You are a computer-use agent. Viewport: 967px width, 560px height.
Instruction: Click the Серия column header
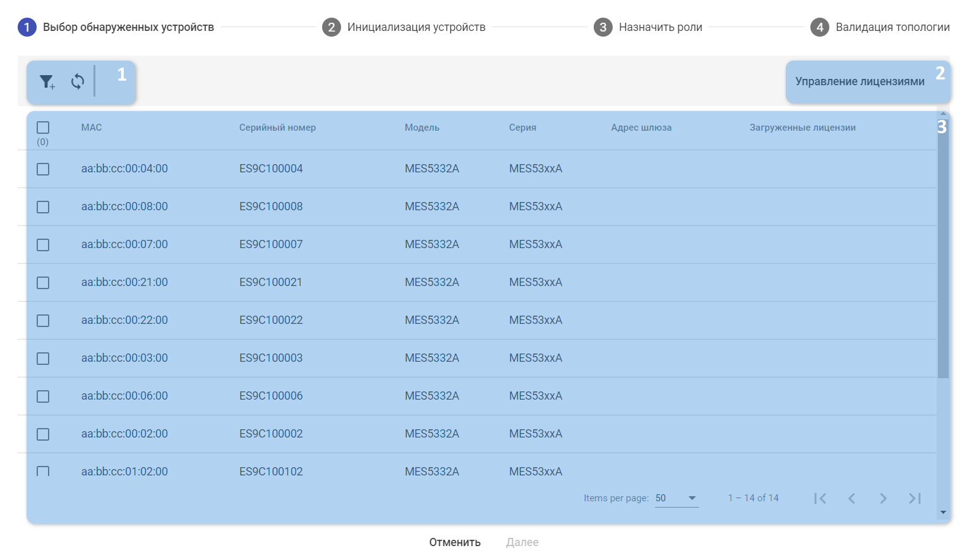click(x=522, y=128)
